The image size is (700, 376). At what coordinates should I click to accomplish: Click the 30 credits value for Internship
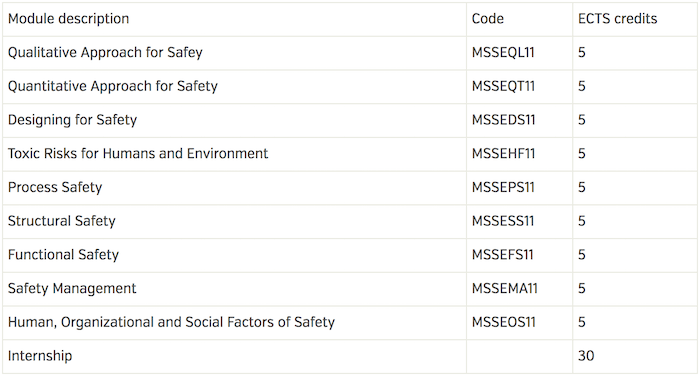586,356
